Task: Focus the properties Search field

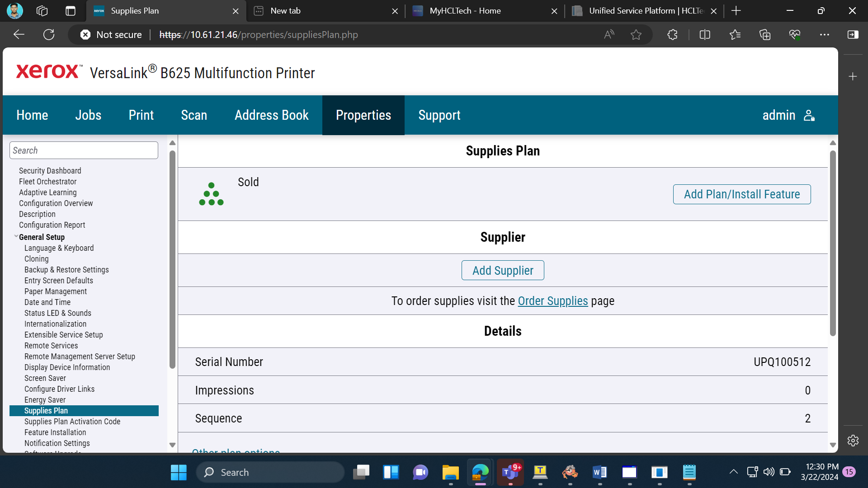Action: (84, 150)
